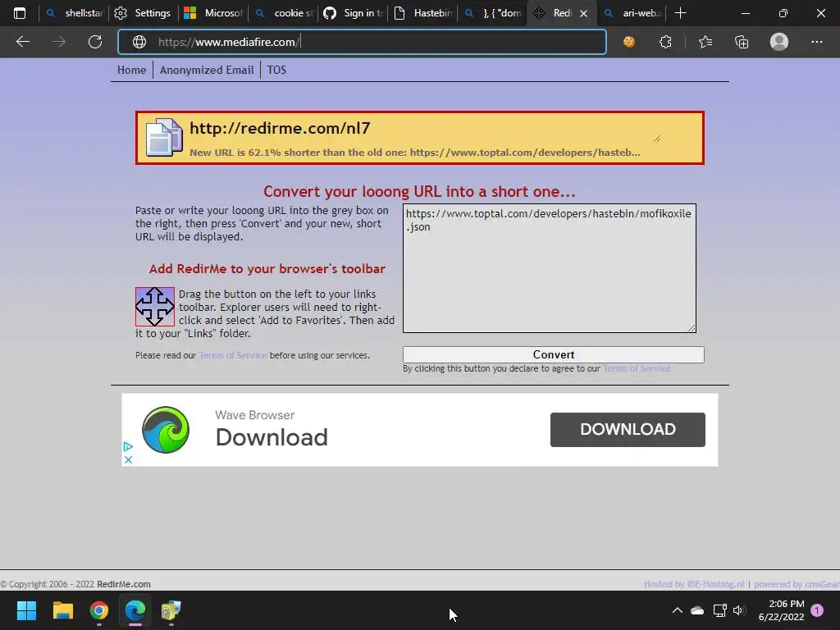Switch to the GitHub Sign in tab
This screenshot has width=840, height=630.
pos(353,13)
